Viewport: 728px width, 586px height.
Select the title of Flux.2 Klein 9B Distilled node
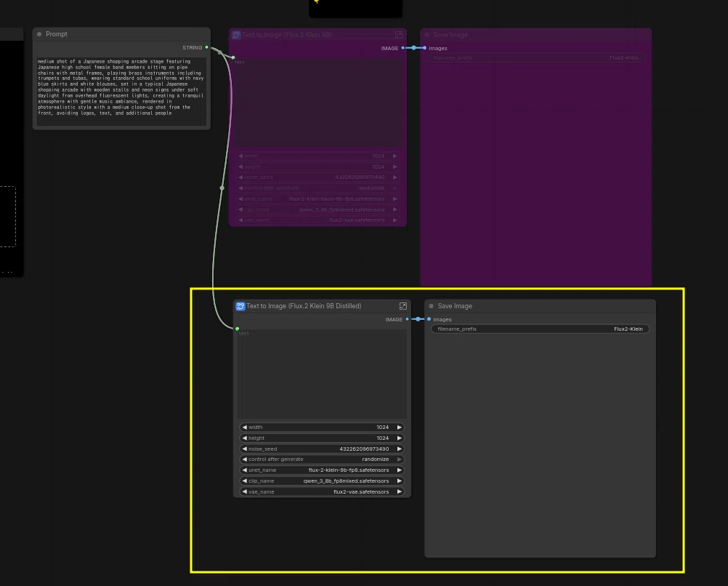304,306
